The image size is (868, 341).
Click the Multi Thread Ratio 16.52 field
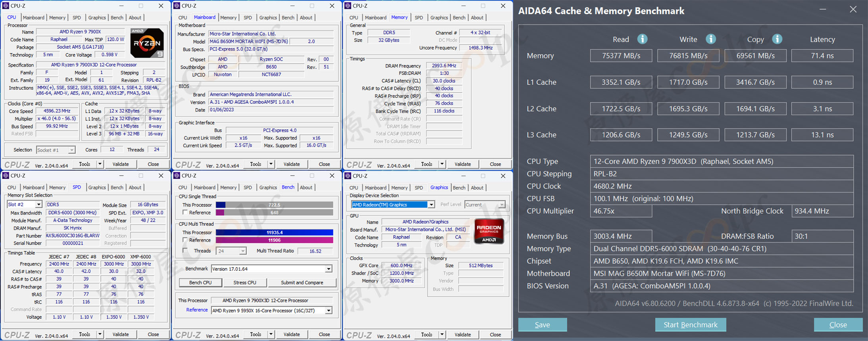(x=315, y=251)
